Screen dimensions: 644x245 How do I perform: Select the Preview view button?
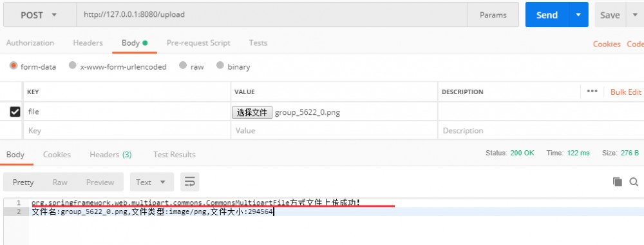point(100,182)
